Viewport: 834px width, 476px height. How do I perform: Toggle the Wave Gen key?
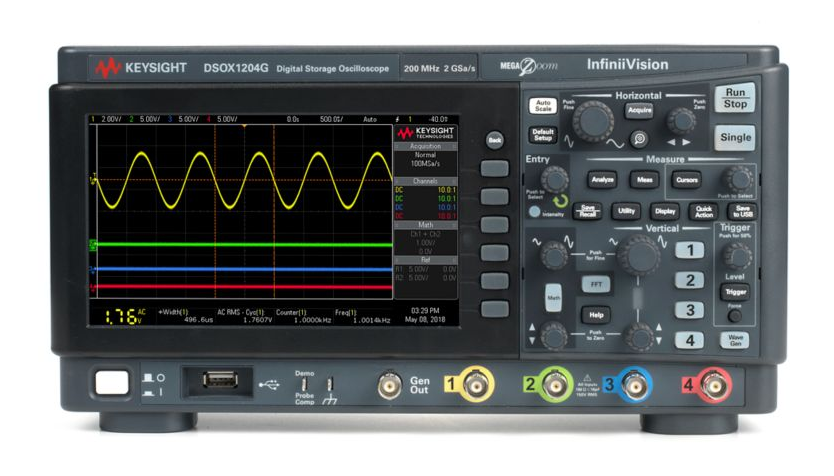(x=735, y=340)
